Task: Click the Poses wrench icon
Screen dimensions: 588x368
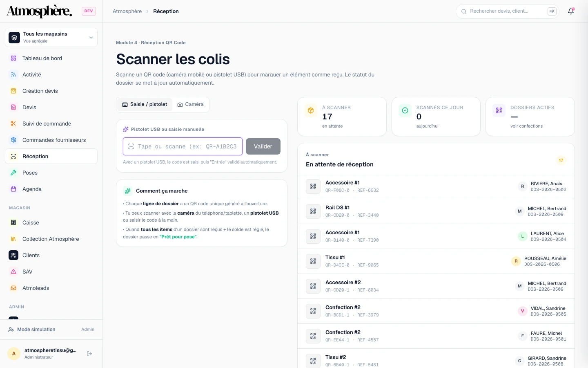Action: pos(13,173)
